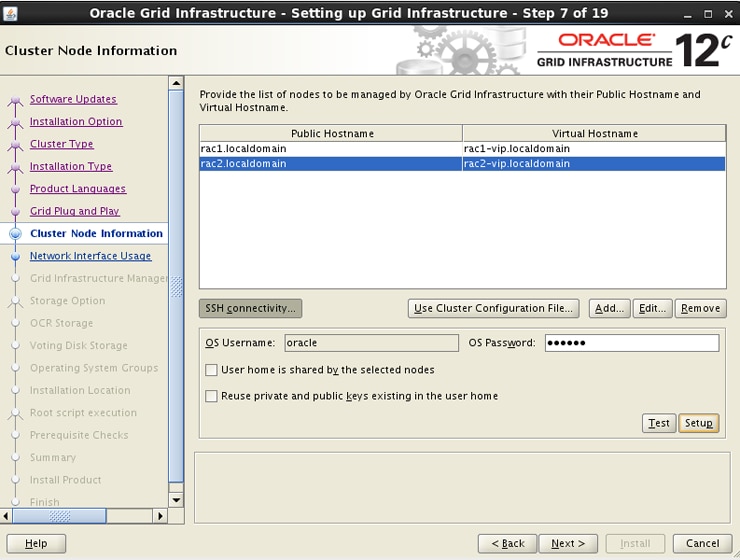Open the Cluster Type step link
This screenshot has height=560, width=740.
pos(61,144)
